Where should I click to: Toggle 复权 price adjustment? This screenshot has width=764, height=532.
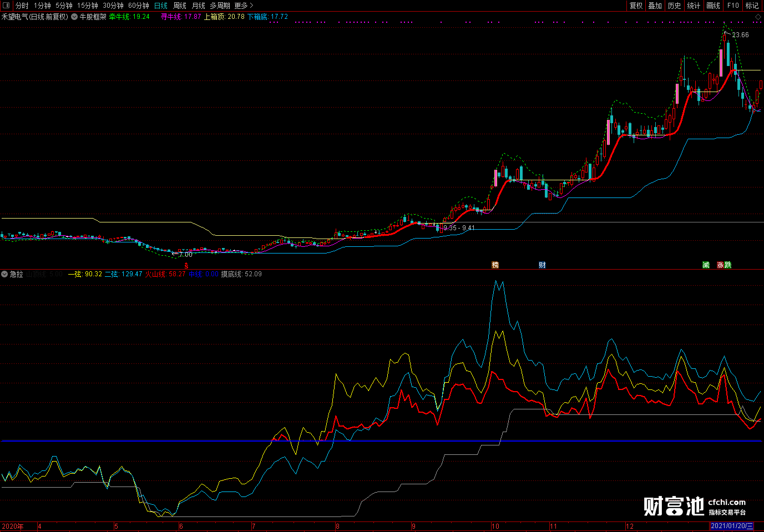click(x=636, y=6)
